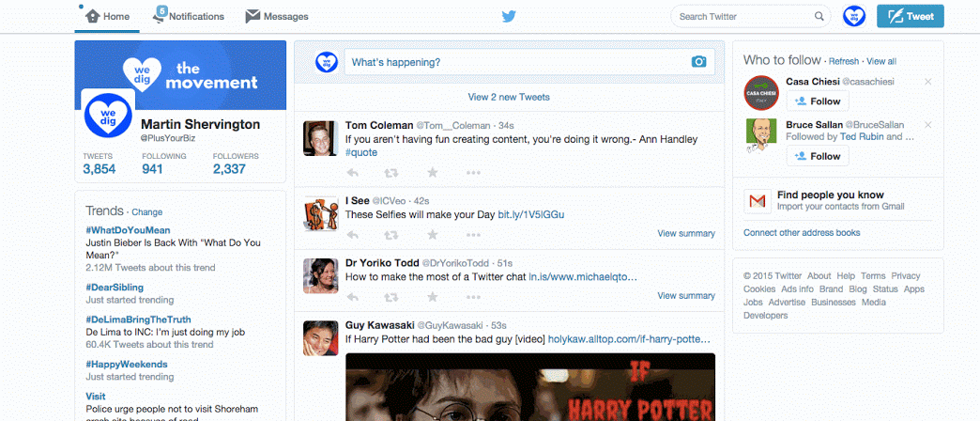Click Guy Kawasaki's avatar

tap(321, 338)
